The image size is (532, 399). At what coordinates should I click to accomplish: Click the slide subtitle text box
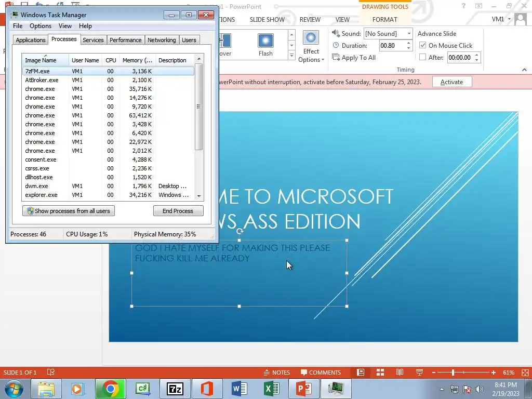click(x=239, y=273)
